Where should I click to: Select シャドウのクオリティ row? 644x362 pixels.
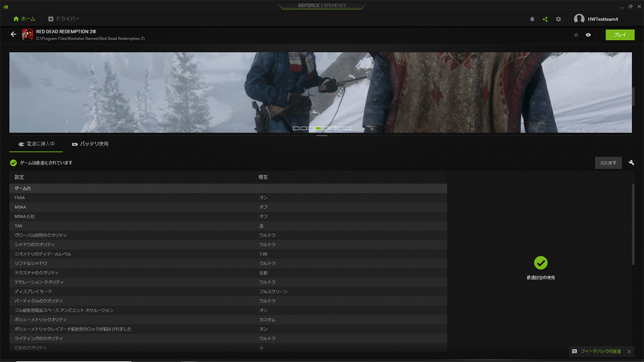(228, 244)
